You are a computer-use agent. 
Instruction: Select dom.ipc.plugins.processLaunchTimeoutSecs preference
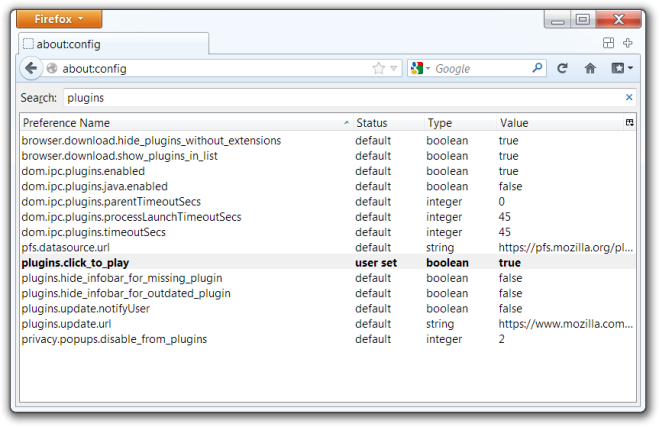pyautogui.click(x=327, y=217)
